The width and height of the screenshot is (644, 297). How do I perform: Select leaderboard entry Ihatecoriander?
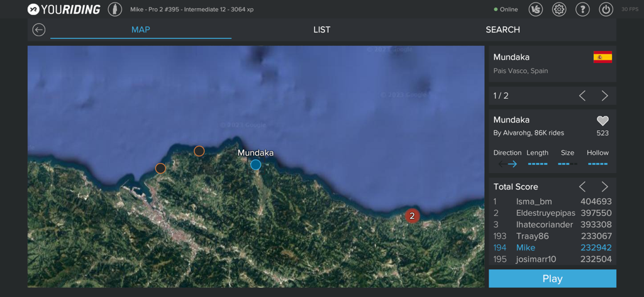coord(552,225)
